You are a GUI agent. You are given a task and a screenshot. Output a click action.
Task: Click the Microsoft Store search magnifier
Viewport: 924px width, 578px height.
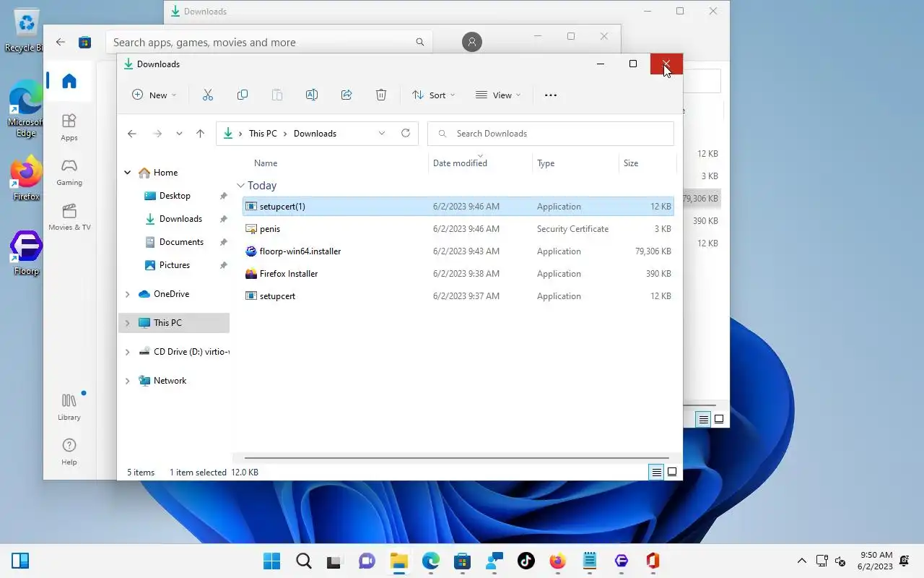(420, 43)
